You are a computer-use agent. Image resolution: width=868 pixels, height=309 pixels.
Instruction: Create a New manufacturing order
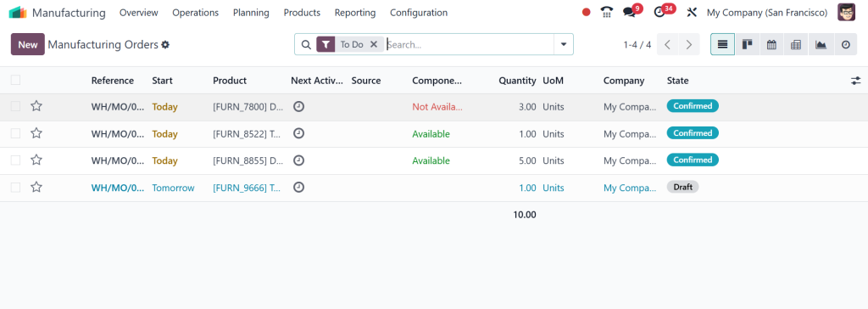coord(28,44)
